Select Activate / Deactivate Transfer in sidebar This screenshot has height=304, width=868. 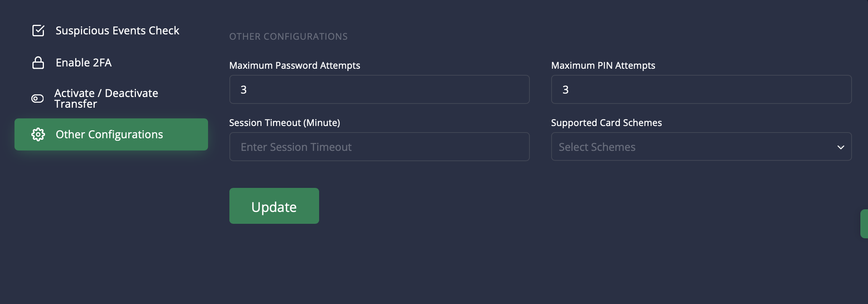tap(106, 99)
